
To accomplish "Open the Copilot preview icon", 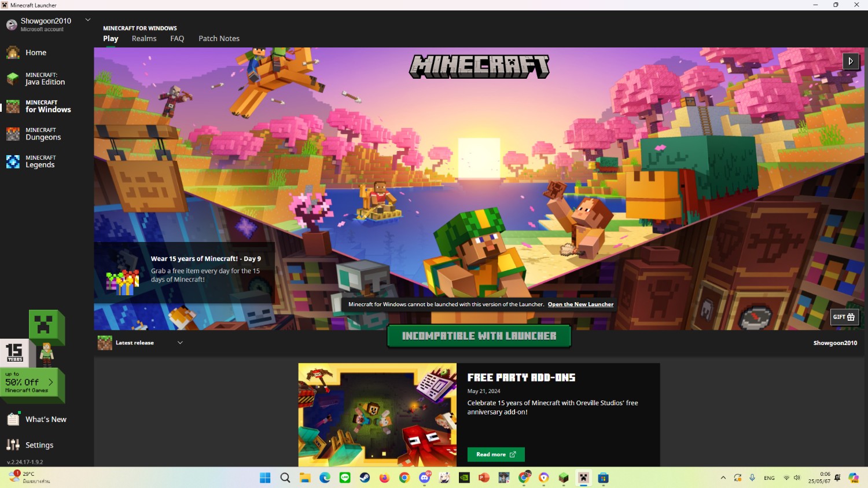I will click(854, 478).
